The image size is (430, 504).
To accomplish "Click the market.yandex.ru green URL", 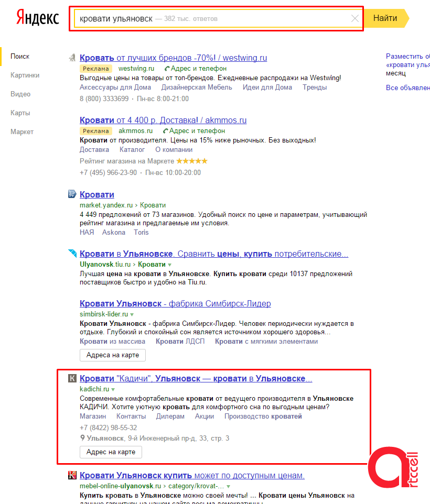I will (106, 205).
